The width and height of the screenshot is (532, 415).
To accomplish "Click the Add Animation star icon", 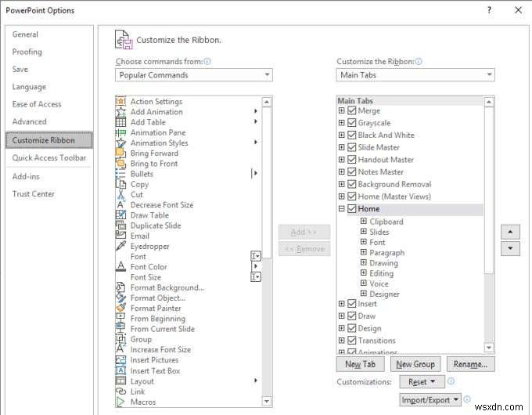I will coord(120,112).
